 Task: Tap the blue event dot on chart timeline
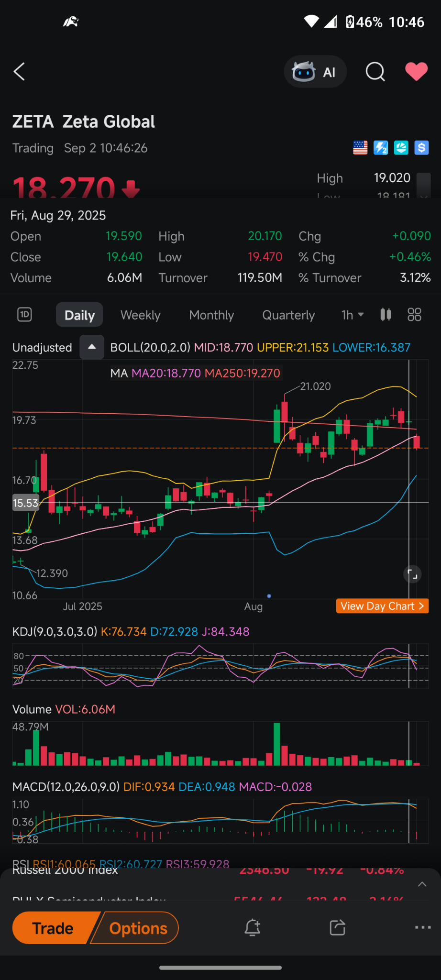click(x=269, y=596)
